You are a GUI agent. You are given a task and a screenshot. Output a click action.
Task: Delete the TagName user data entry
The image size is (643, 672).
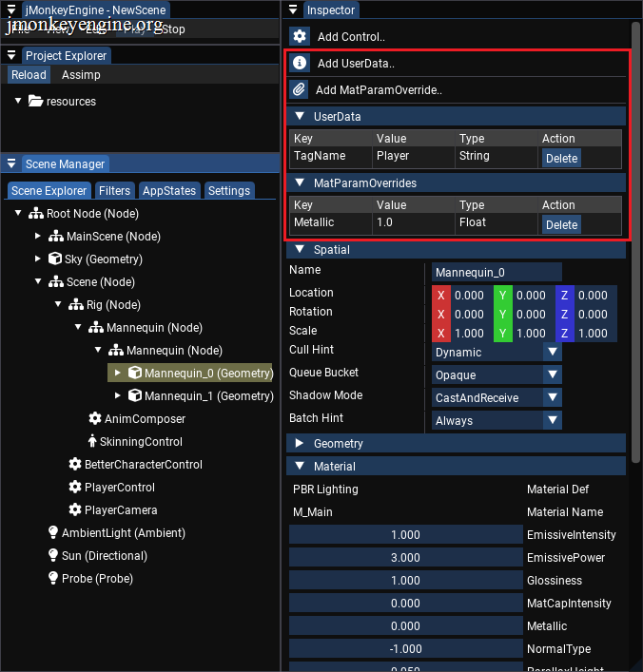[x=561, y=158]
